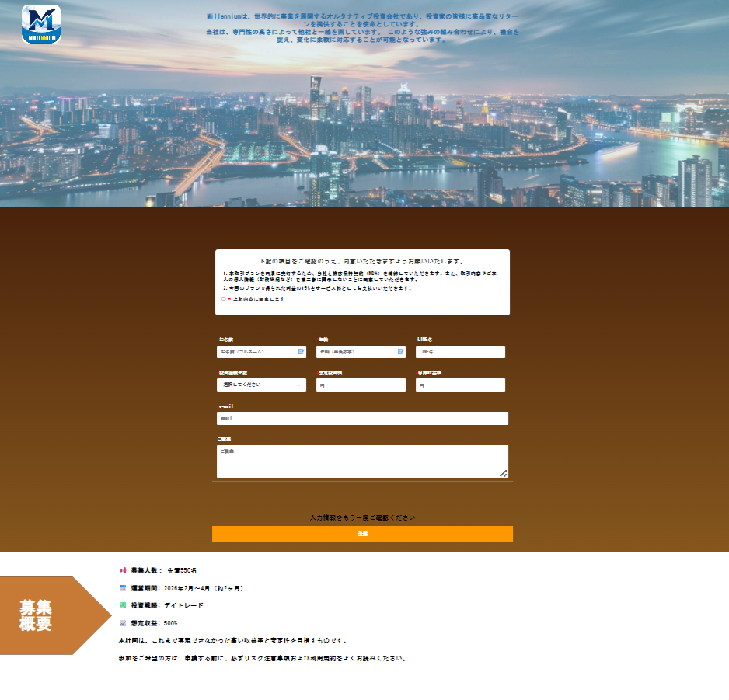
Task: Click the resize handle of the message textarea
Action: pyautogui.click(x=503, y=473)
